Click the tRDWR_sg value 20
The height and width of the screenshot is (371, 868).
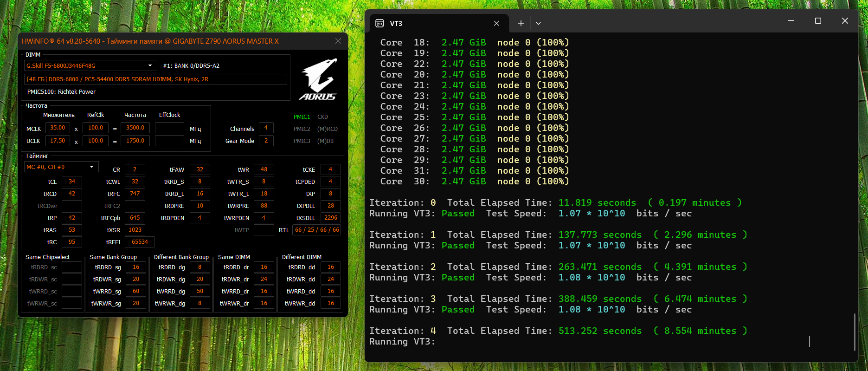click(x=136, y=279)
